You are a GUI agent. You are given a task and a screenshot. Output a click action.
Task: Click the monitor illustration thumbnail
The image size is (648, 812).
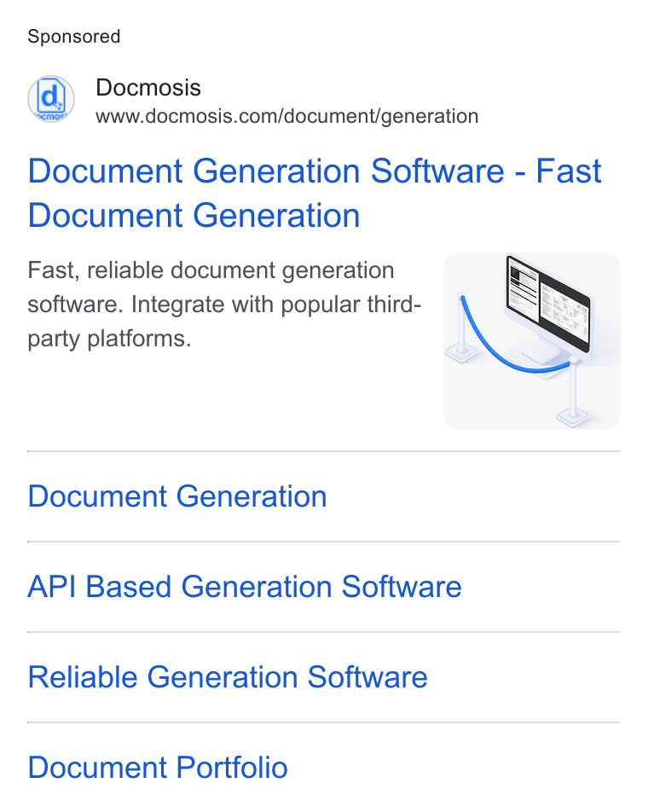pyautogui.click(x=531, y=341)
